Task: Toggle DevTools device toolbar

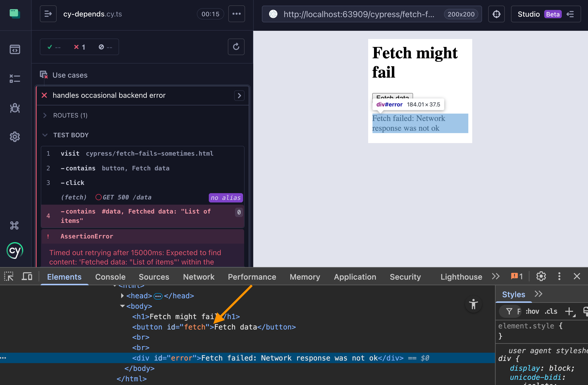Action: pyautogui.click(x=27, y=277)
